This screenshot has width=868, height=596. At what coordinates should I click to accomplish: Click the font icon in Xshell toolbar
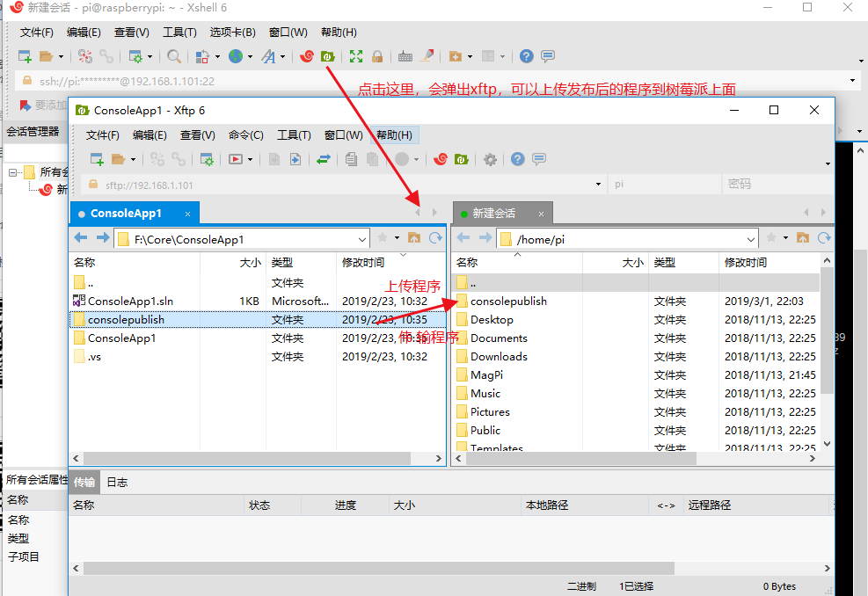tap(268, 56)
